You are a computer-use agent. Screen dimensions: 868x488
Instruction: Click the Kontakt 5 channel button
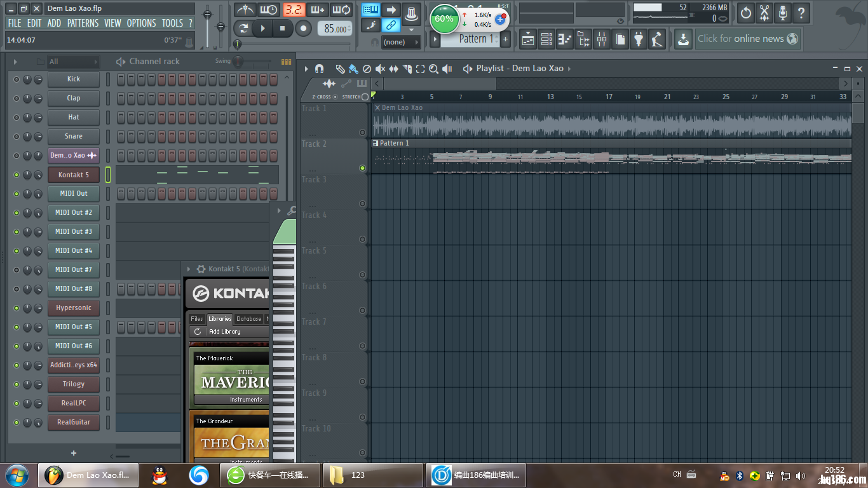tap(74, 175)
